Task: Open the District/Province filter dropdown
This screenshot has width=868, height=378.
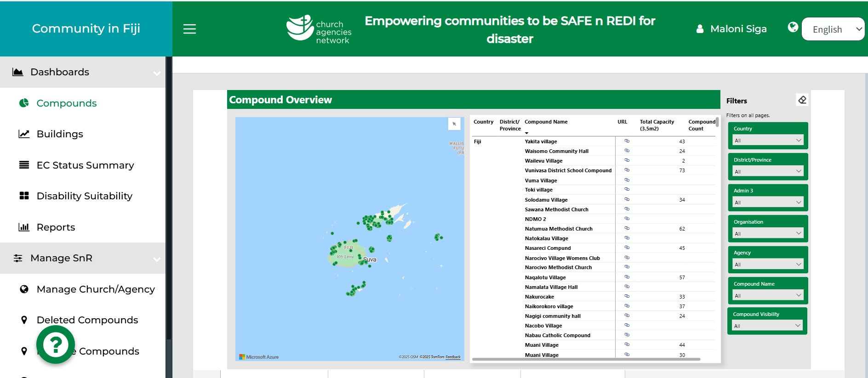Action: tap(767, 171)
